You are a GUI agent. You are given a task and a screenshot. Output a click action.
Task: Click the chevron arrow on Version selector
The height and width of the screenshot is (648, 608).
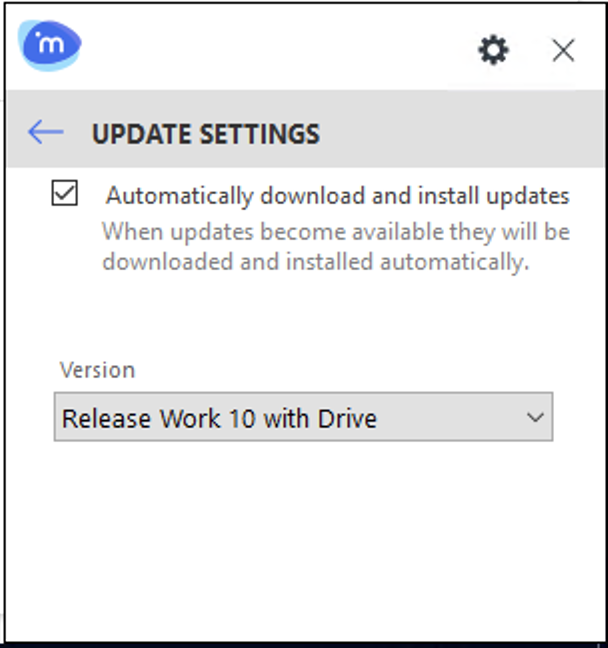[535, 418]
